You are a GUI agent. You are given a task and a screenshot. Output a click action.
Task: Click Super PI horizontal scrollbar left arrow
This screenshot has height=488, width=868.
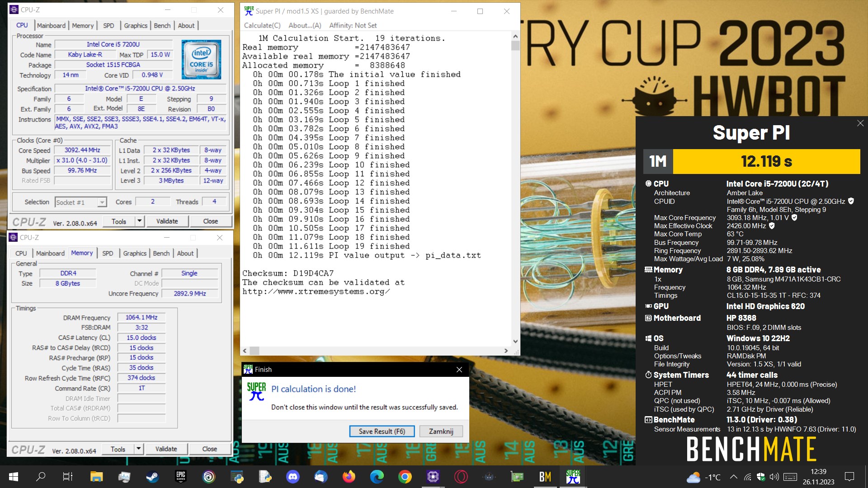(x=245, y=351)
